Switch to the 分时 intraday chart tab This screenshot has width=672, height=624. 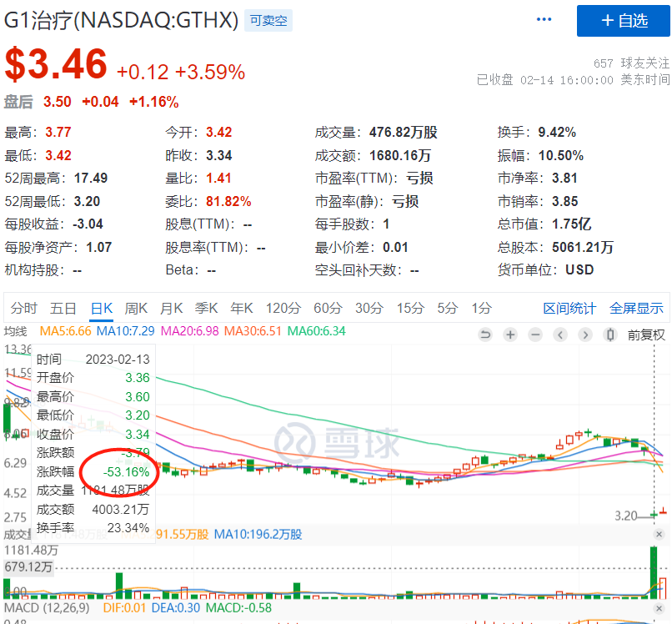(x=23, y=308)
